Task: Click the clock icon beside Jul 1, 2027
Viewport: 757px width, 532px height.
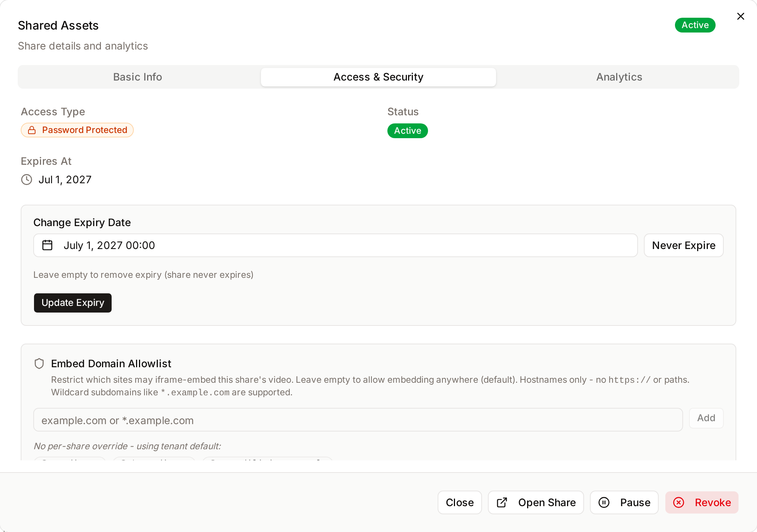Action: click(27, 180)
